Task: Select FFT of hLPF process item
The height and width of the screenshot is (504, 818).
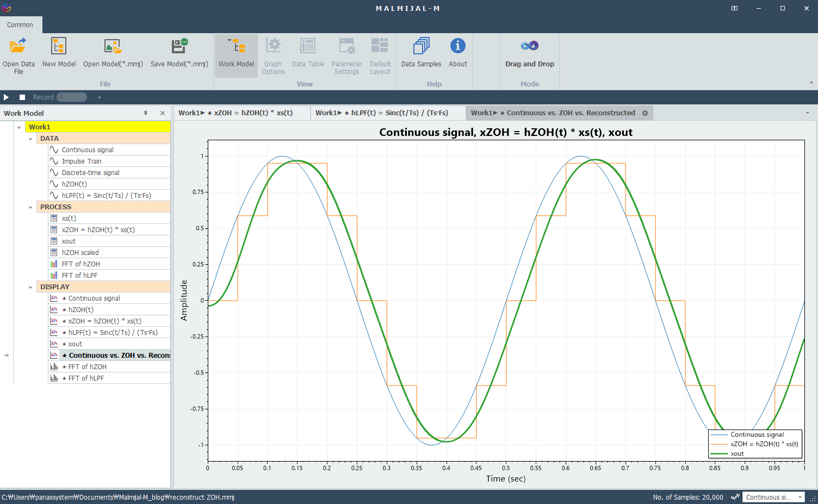Action: [x=109, y=276]
